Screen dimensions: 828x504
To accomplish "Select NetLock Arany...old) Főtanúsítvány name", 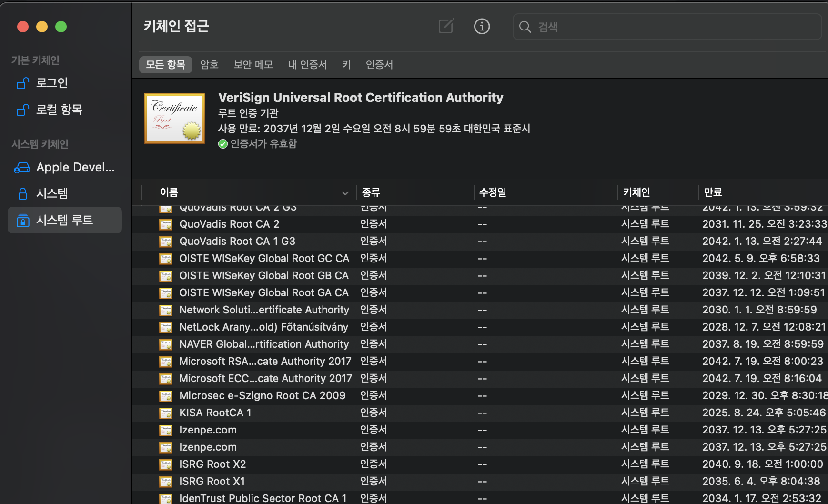I will click(x=263, y=327).
